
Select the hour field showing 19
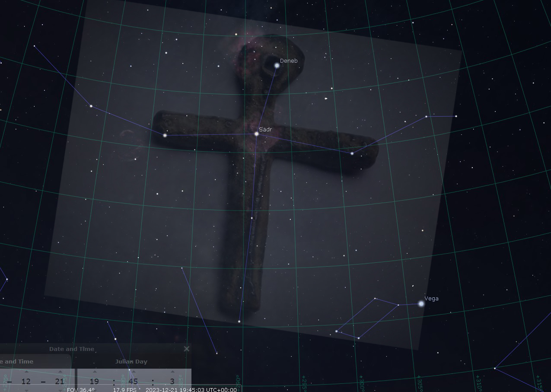click(x=94, y=382)
